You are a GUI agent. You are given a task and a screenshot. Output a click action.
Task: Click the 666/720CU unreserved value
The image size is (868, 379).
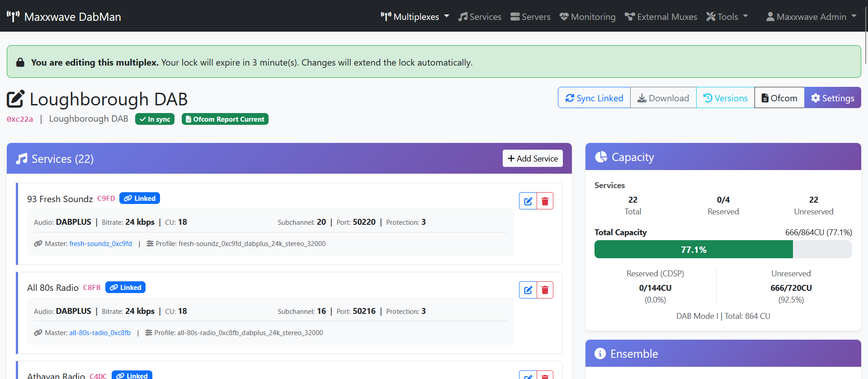(x=791, y=288)
